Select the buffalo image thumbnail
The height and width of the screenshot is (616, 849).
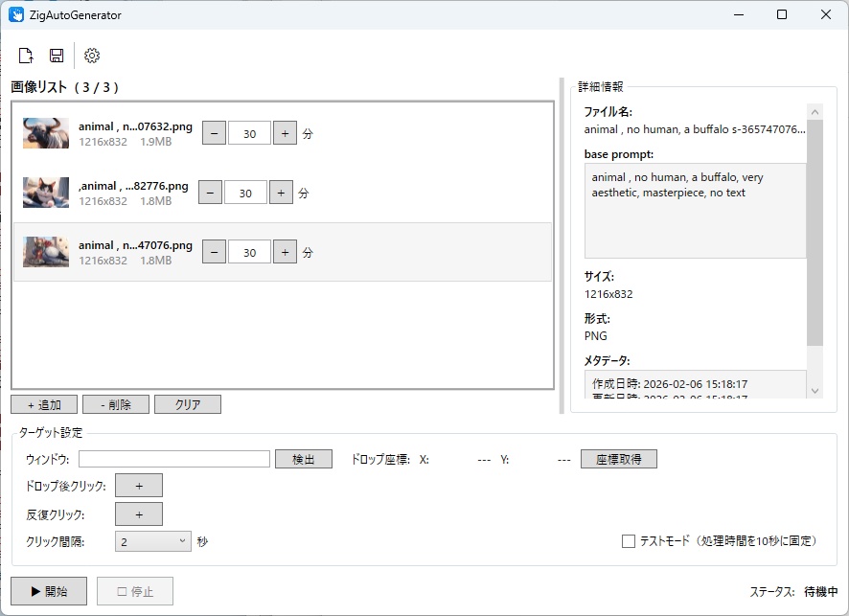[x=45, y=132]
